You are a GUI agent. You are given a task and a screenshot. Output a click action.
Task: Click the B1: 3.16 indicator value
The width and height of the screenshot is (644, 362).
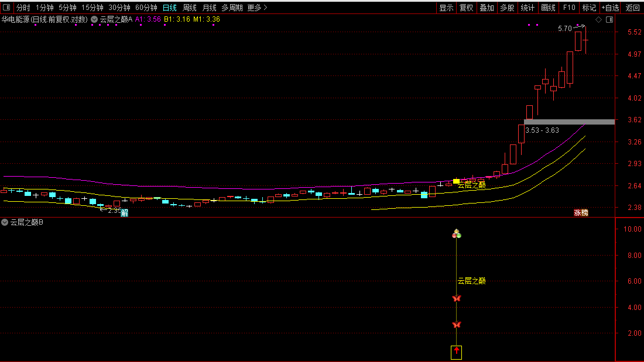click(x=177, y=19)
